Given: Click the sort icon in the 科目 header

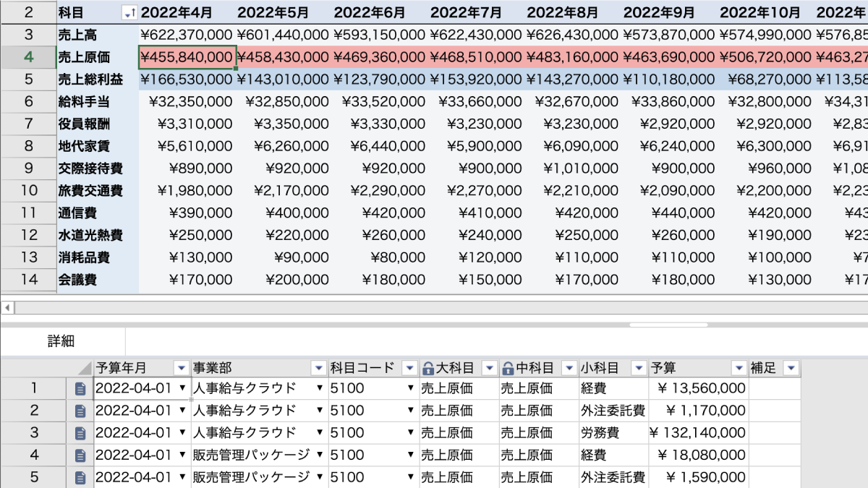Looking at the screenshot, I should point(129,13).
